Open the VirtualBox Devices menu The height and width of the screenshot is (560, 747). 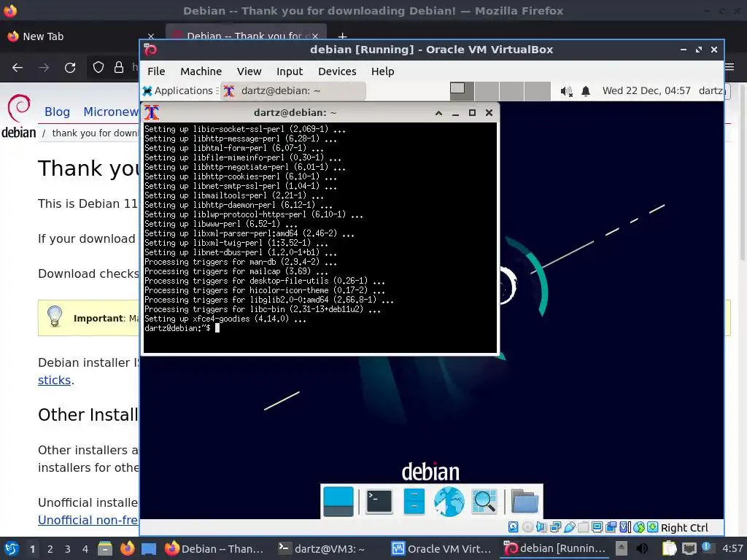[x=337, y=71]
